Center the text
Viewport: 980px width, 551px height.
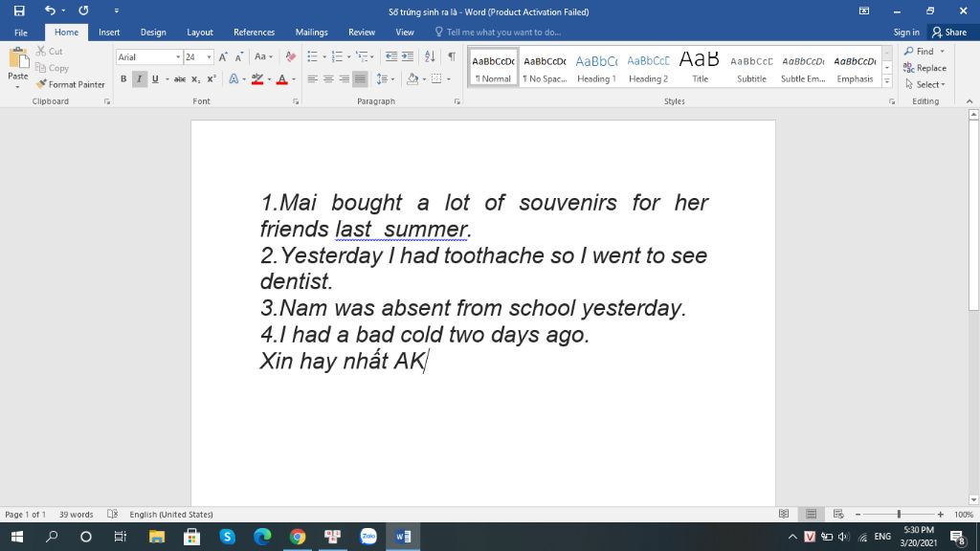(328, 79)
